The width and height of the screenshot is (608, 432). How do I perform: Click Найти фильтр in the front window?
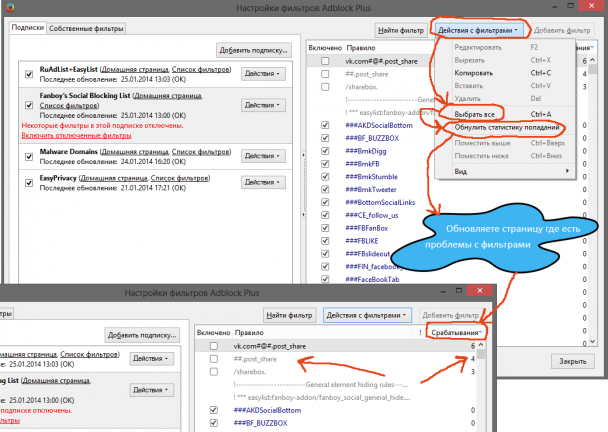289,315
